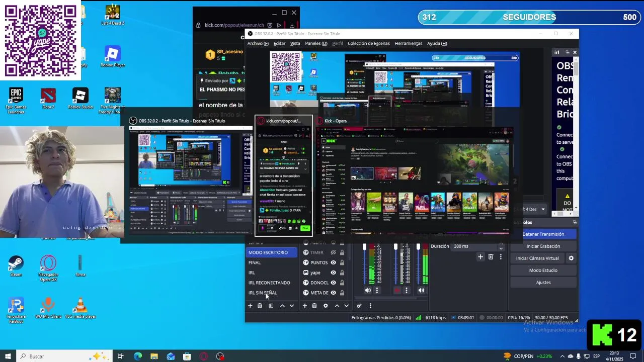Screen dimensions: 644x362
Task: Move selected scene up with arrow
Action: (x=282, y=306)
